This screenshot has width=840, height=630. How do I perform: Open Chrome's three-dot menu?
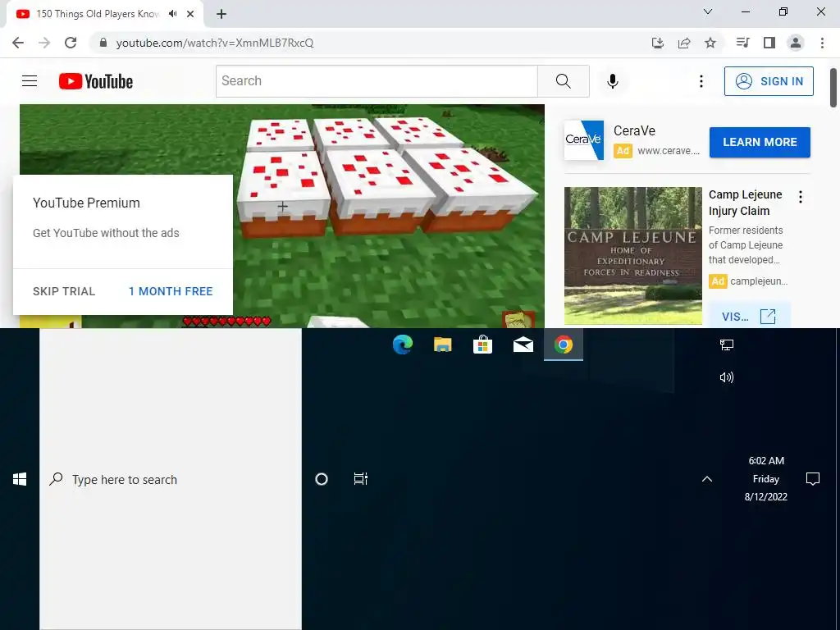(822, 43)
